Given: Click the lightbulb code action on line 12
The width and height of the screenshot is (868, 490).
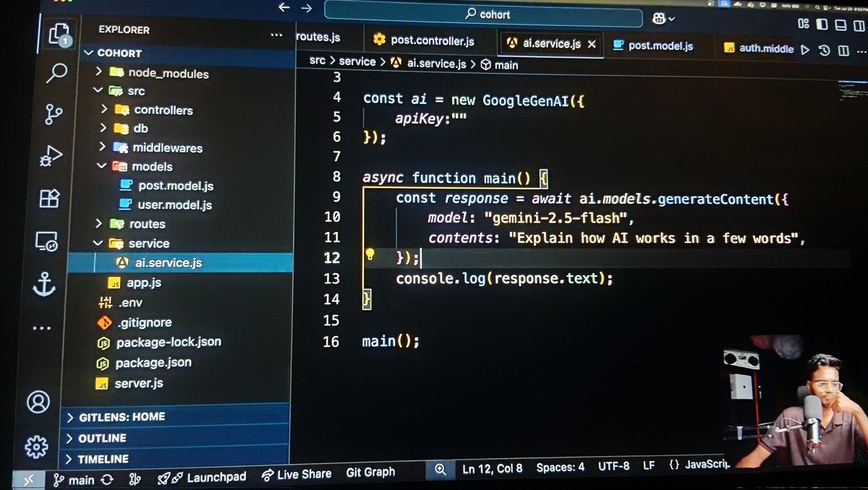Looking at the screenshot, I should tap(370, 254).
